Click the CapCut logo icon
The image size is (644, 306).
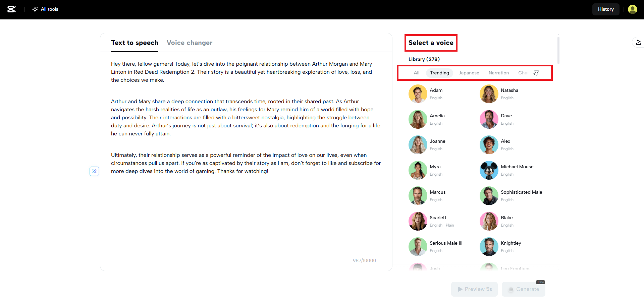coord(12,9)
